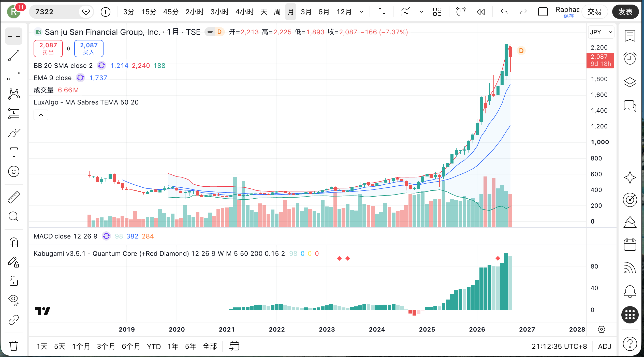
Task: Select the text annotation tool
Action: 14,152
